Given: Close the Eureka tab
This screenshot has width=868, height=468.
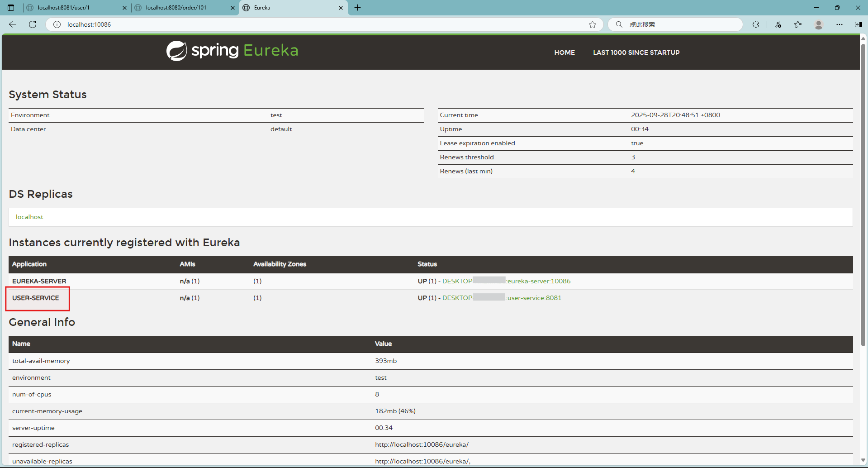Looking at the screenshot, I should [x=341, y=8].
